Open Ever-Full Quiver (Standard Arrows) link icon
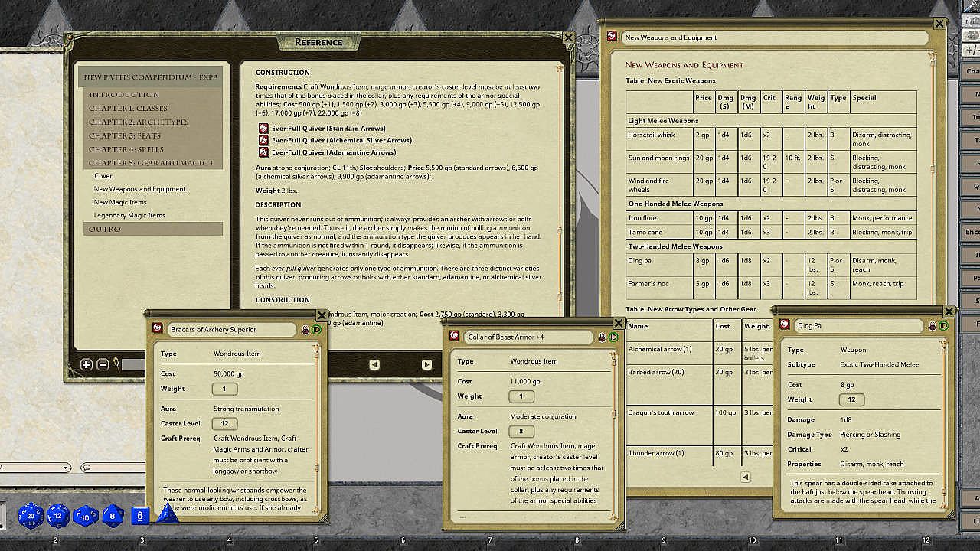This screenshot has width=980, height=551. pyautogui.click(x=263, y=128)
